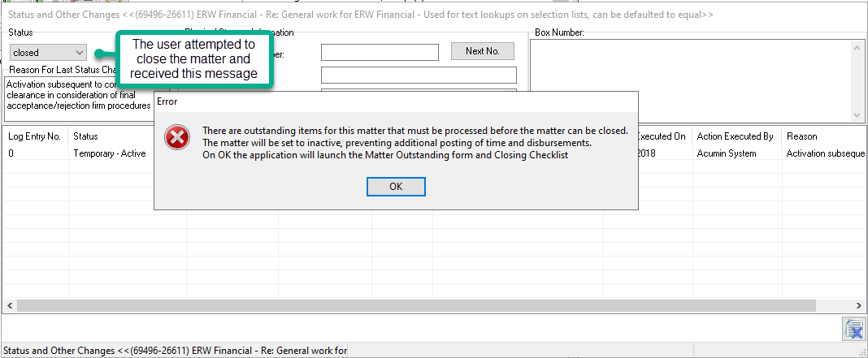The image size is (868, 358).
Task: Click the Error dialog title bar
Action: pyautogui.click(x=396, y=101)
